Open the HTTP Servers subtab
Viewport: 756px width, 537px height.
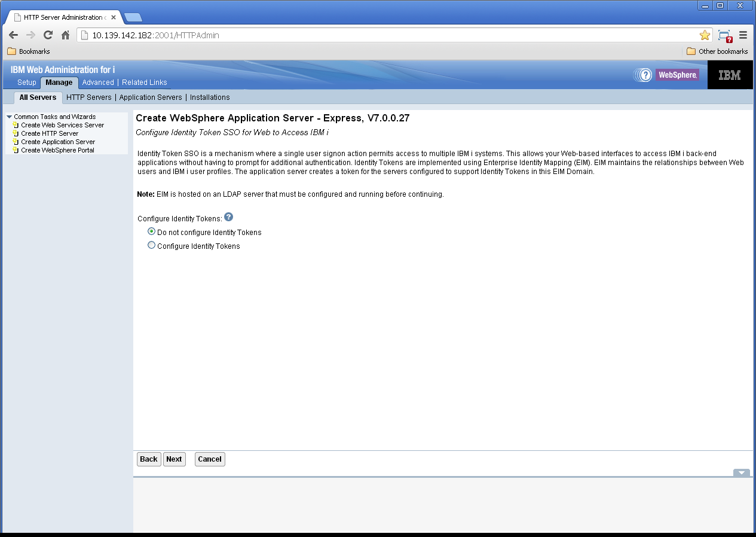(x=89, y=97)
